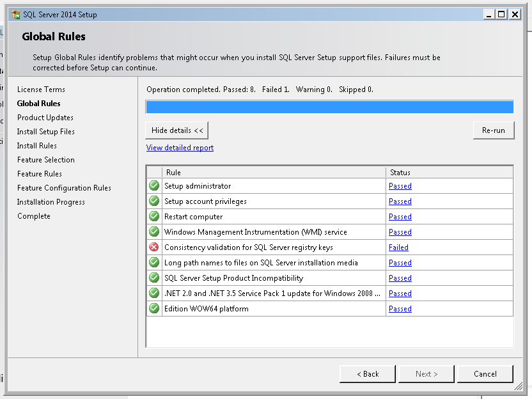
Task: Click the Restart computer rule text
Action: pos(193,217)
